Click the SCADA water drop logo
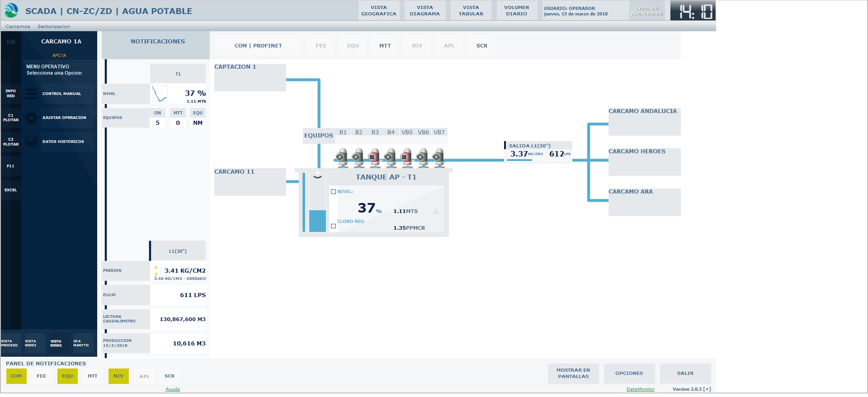Viewport: 868px width, 397px height. click(11, 10)
